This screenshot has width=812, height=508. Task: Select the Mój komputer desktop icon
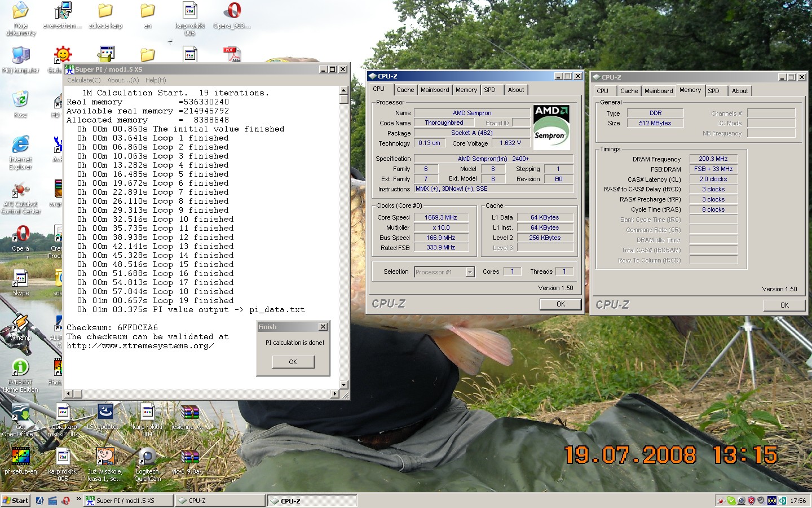(21, 60)
